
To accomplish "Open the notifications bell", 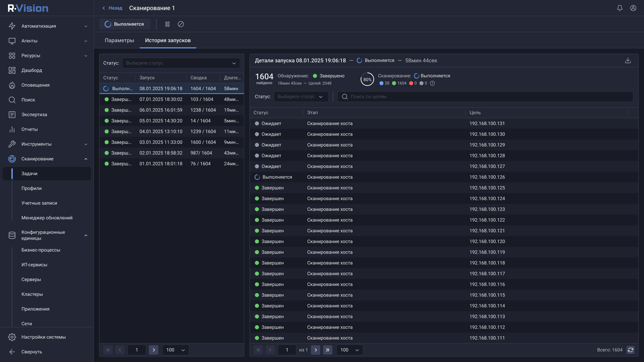I will 620,8.
